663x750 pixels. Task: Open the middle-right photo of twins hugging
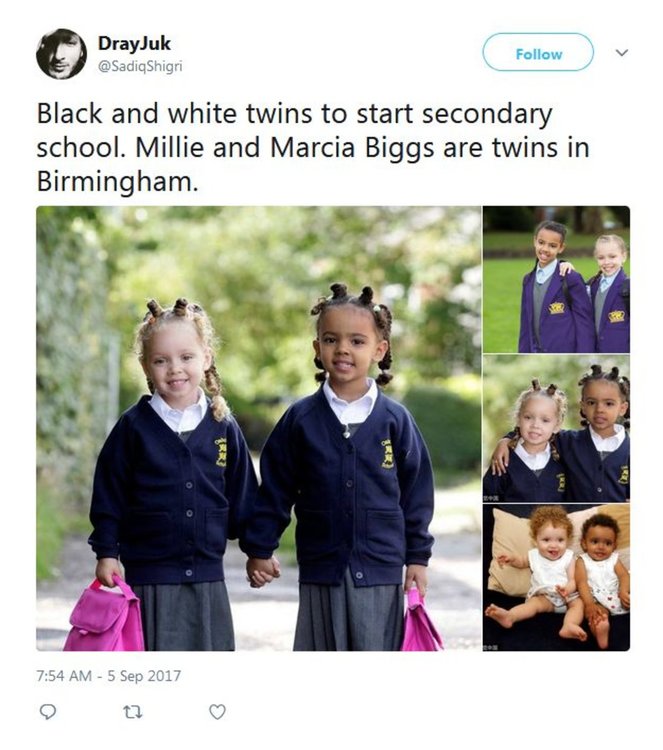pos(556,428)
